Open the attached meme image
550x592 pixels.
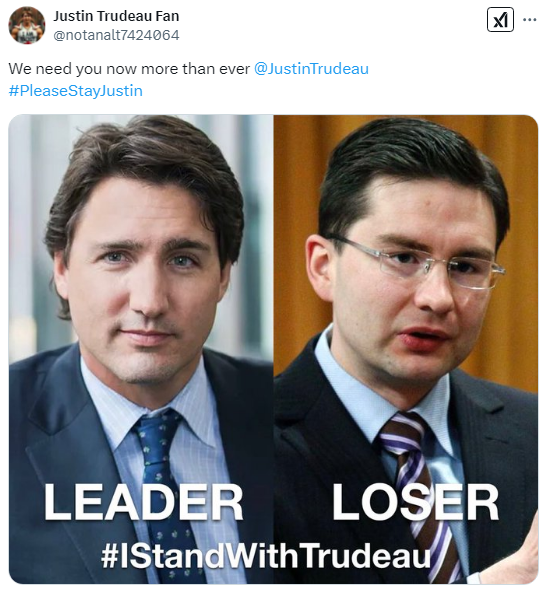click(274, 349)
